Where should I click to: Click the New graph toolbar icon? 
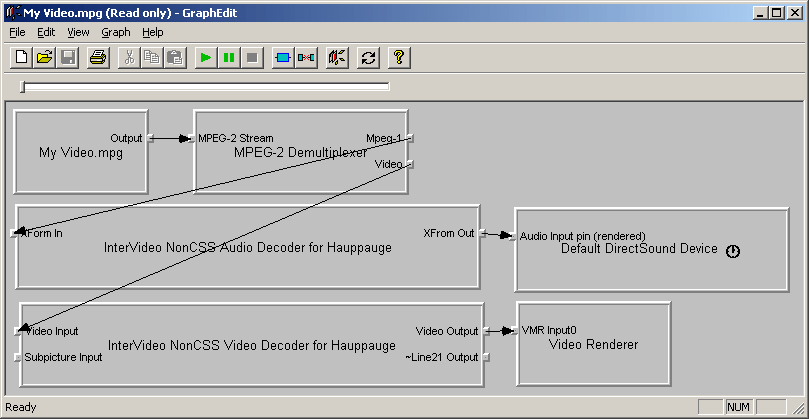(x=22, y=57)
